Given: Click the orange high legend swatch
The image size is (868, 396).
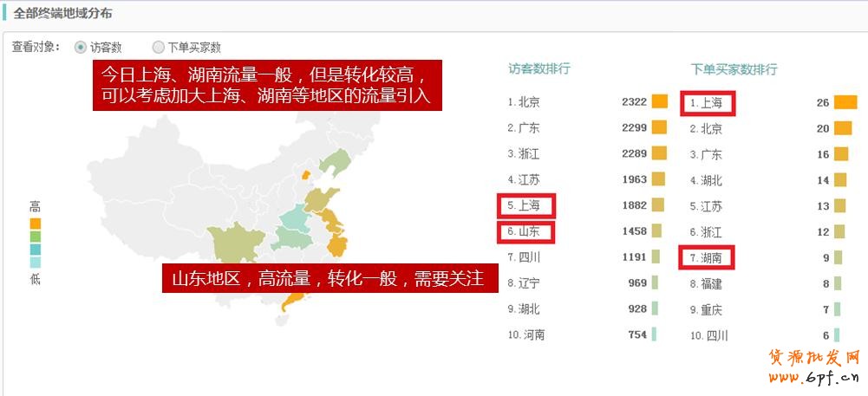Looking at the screenshot, I should click(x=35, y=223).
